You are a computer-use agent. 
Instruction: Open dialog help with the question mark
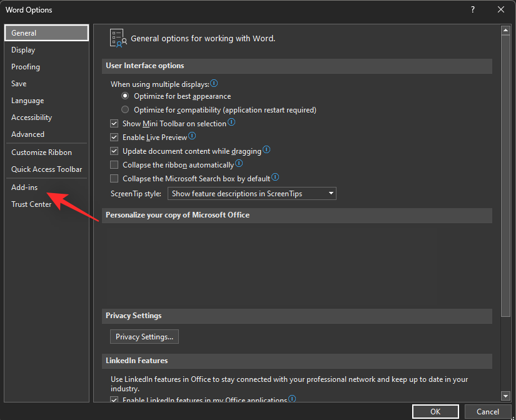[472, 9]
